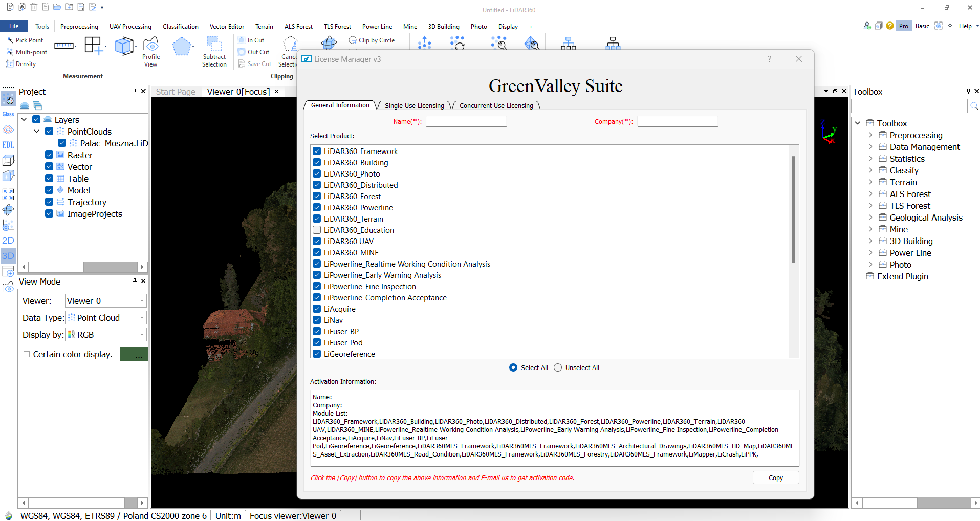The height and width of the screenshot is (521, 980).
Task: Select the Unselect All radio button
Action: [x=558, y=367]
